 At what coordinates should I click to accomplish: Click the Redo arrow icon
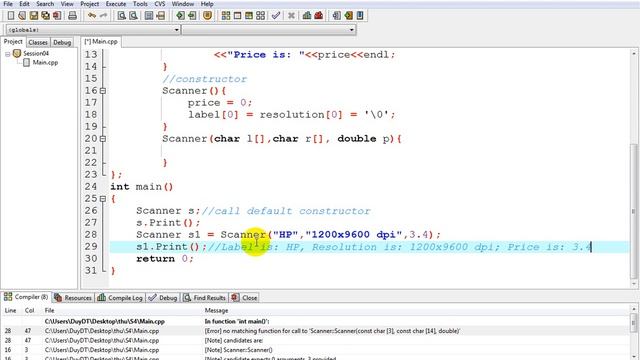pos(103,16)
